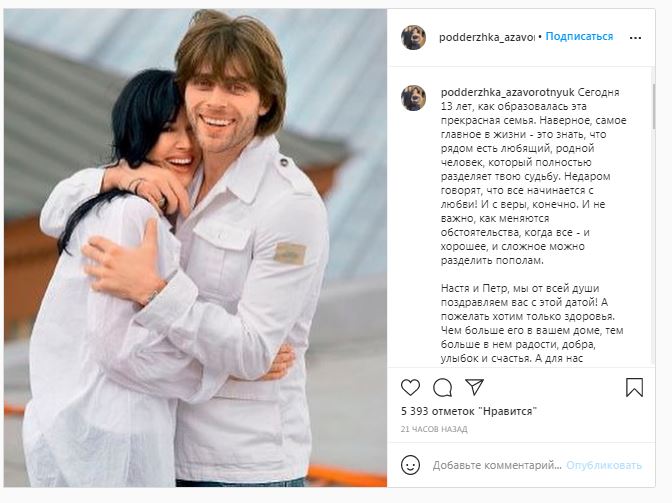
Task: Click the 21 часов назад timestamp
Action: point(434,429)
